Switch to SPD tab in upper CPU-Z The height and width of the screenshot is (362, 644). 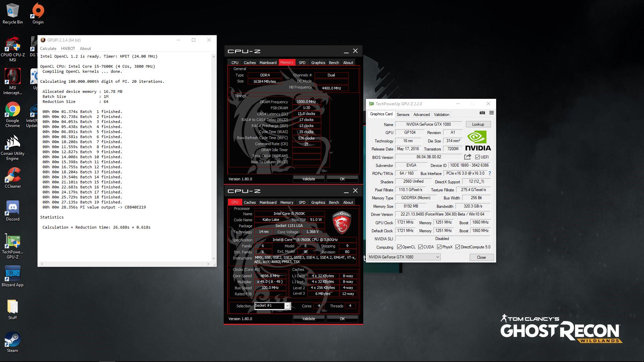(x=302, y=63)
